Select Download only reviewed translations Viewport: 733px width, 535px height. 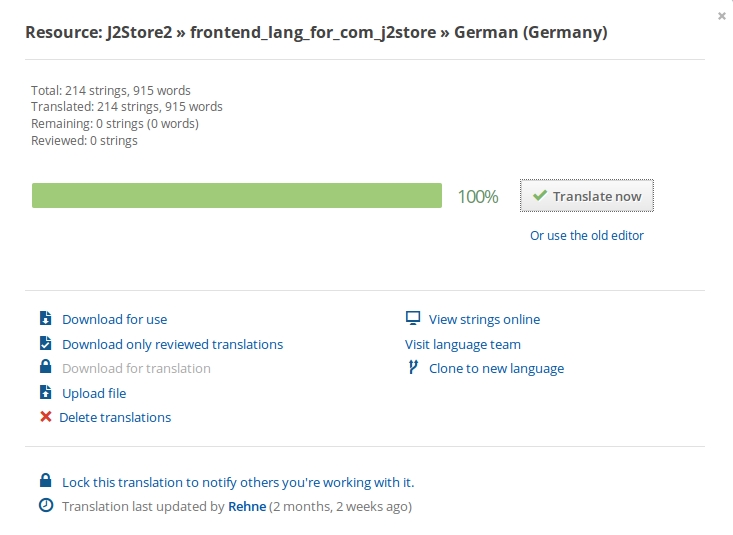point(172,344)
